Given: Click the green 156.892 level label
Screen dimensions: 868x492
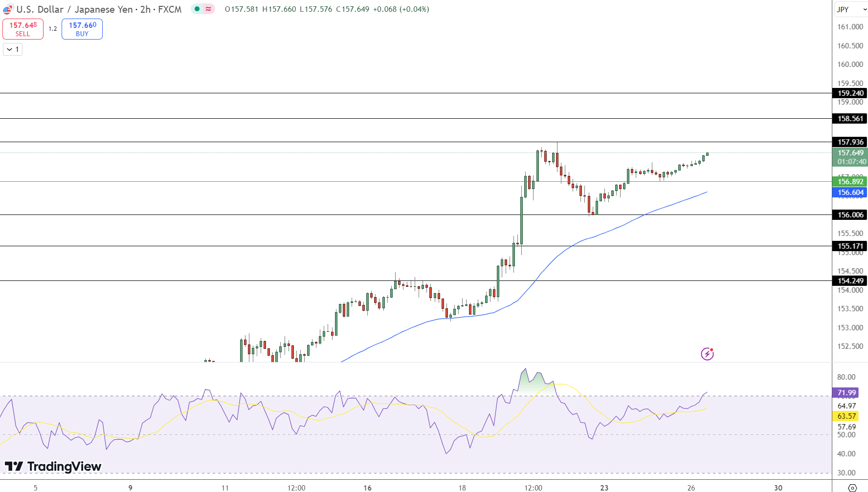Looking at the screenshot, I should [850, 181].
